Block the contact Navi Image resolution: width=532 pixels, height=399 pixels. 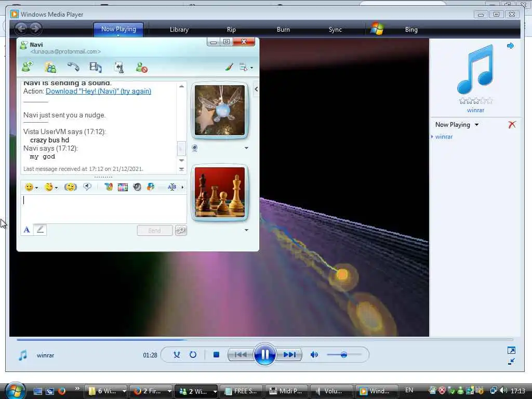(x=141, y=67)
